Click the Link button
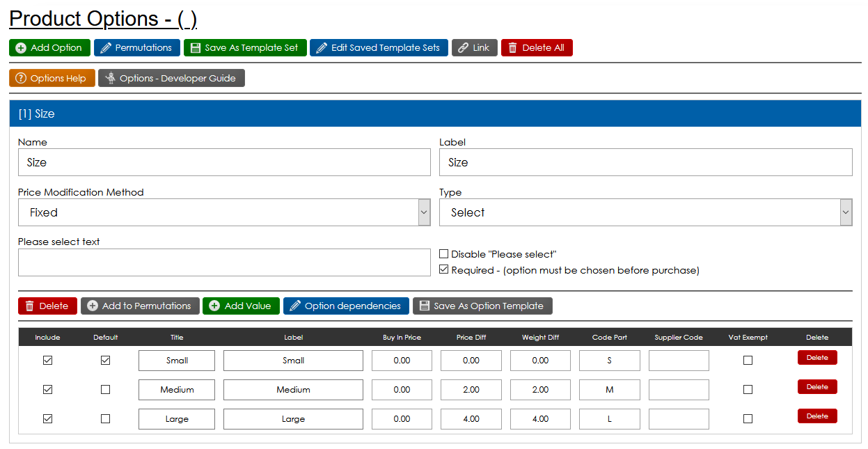Image resolution: width=868 pixels, height=449 pixels. pyautogui.click(x=474, y=48)
